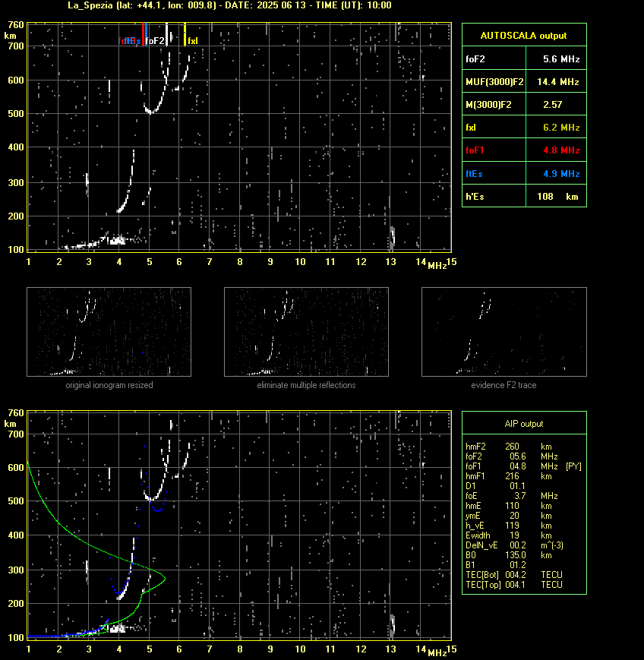This screenshot has height=660, width=644.
Task: Click the TEC[Top] 004.1 TECU row
Action: [x=514, y=585]
